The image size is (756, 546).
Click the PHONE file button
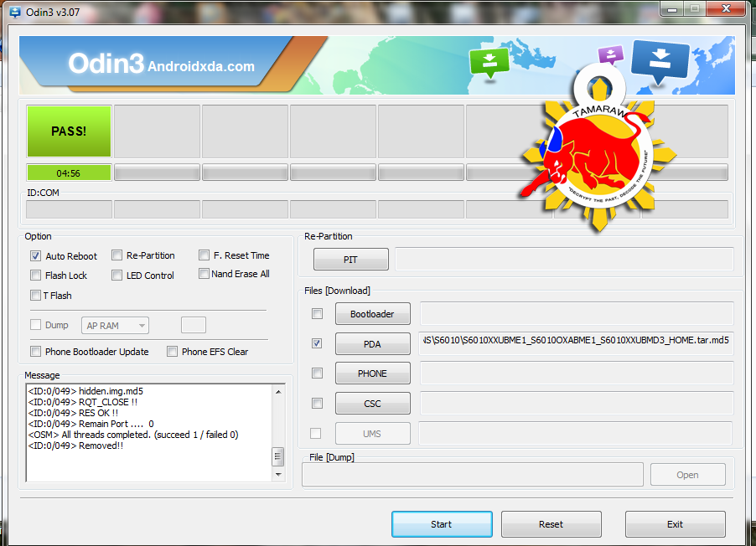pyautogui.click(x=373, y=373)
